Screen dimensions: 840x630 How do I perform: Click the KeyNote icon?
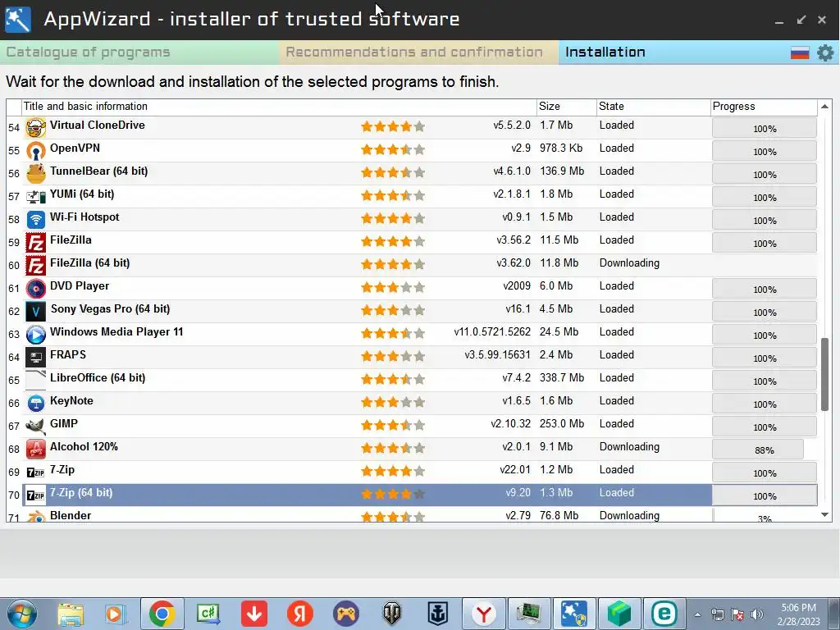point(36,404)
